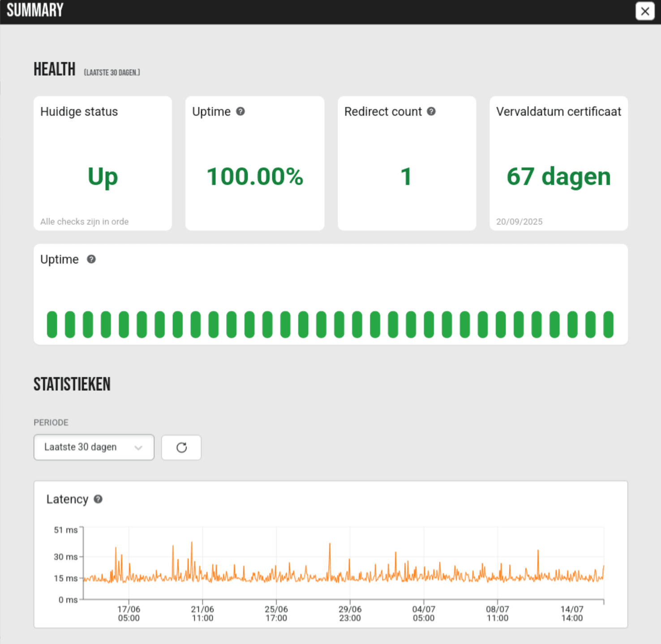Click the '14/07 14:00' axis label
This screenshot has width=661, height=644.
[x=572, y=614]
